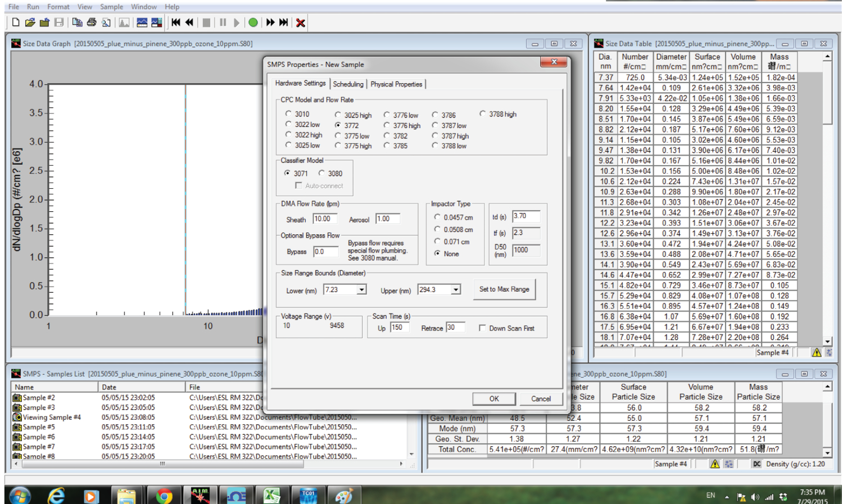Select the 3776 high CPC model
This screenshot has width=843, height=504.
[387, 126]
